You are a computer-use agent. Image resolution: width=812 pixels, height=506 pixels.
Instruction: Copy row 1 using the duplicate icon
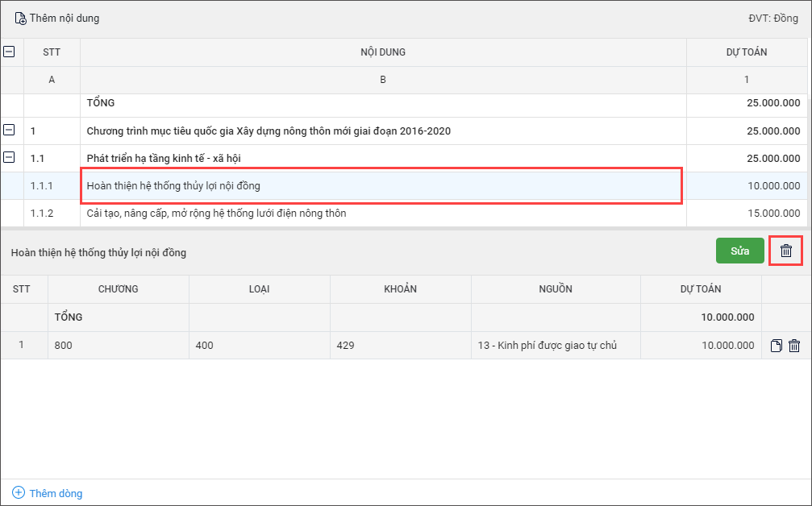(777, 346)
